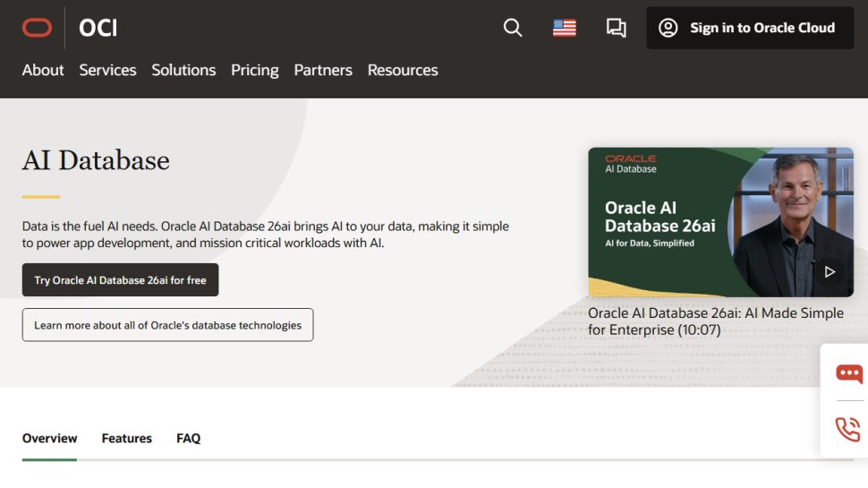This screenshot has width=868, height=488.
Task: Open the search magnifier icon
Action: click(x=513, y=28)
